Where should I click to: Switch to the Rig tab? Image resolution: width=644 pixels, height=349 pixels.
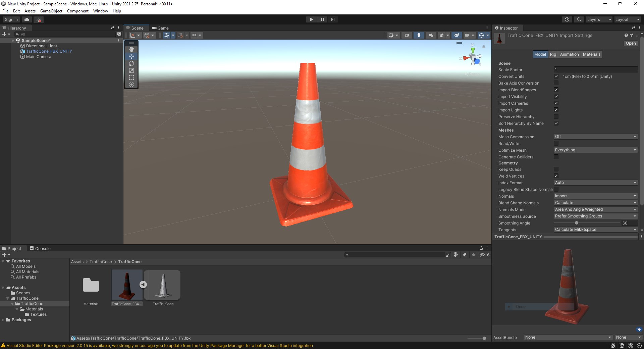click(x=553, y=54)
